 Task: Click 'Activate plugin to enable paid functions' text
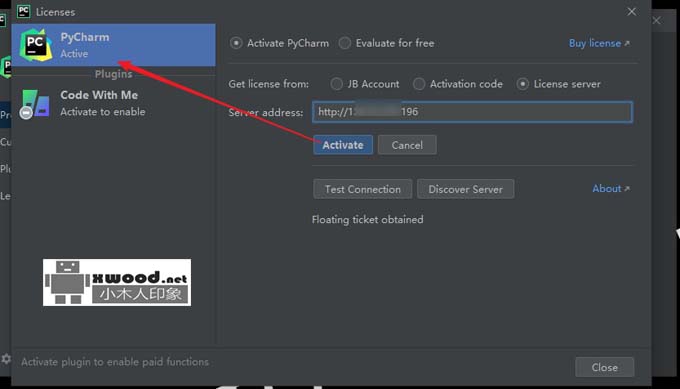(115, 362)
